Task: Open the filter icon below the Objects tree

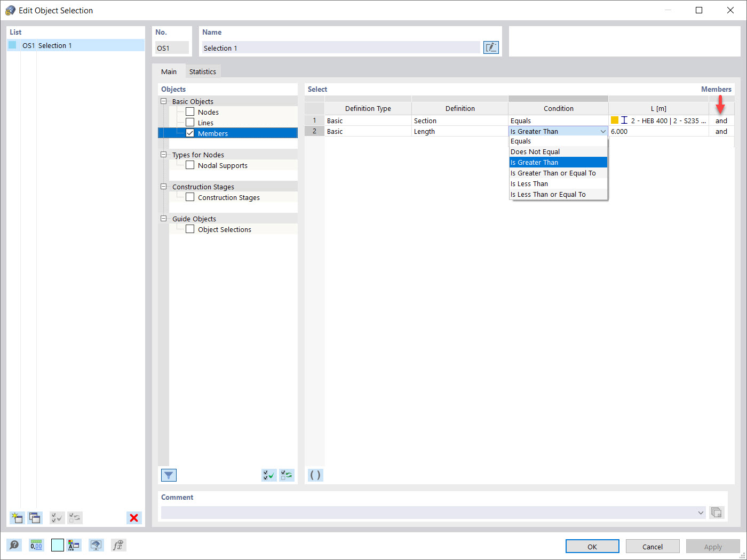Action: (169, 475)
